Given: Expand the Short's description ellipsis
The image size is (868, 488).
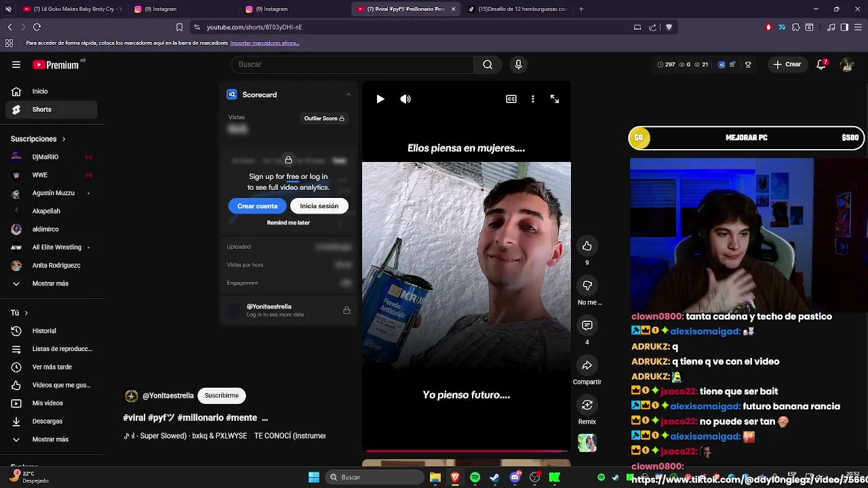Looking at the screenshot, I should (264, 418).
